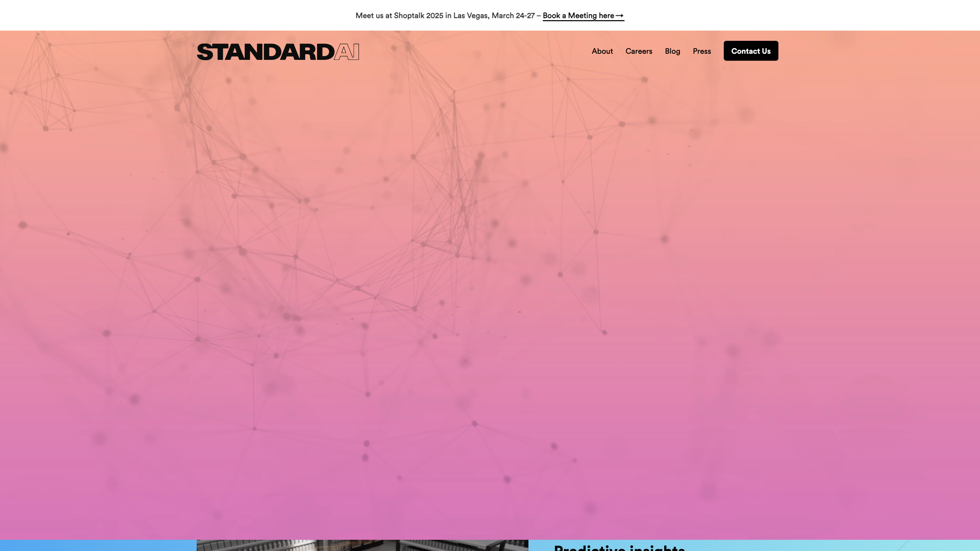980x551 pixels.
Task: Click the 'Predictive insights' heading
Action: click(x=619, y=548)
